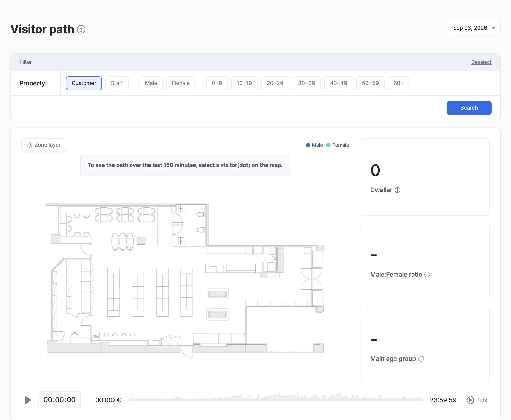Click the ATM label on floor plan
Viewport: 511px width, 420px height.
point(96,336)
